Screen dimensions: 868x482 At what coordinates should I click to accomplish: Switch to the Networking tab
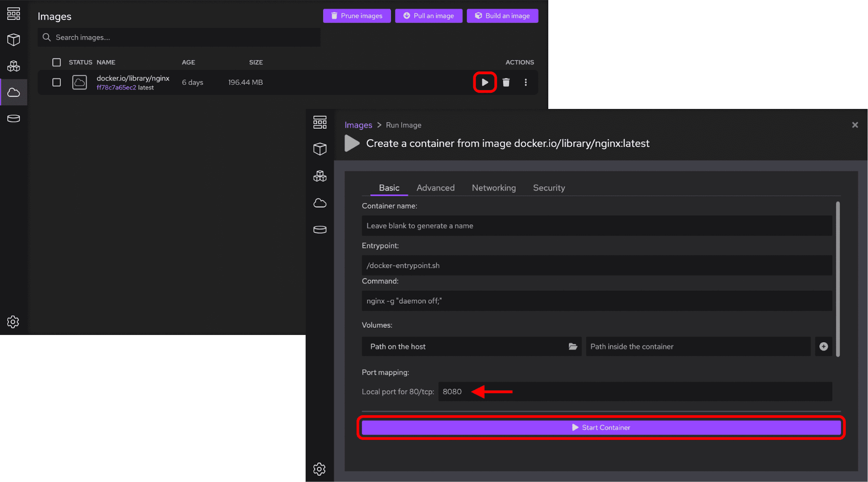(494, 187)
